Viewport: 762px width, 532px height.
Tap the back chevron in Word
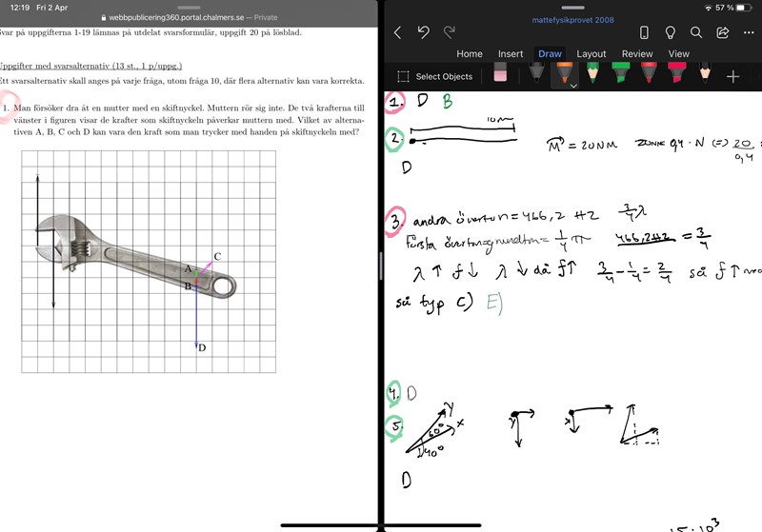(x=397, y=32)
